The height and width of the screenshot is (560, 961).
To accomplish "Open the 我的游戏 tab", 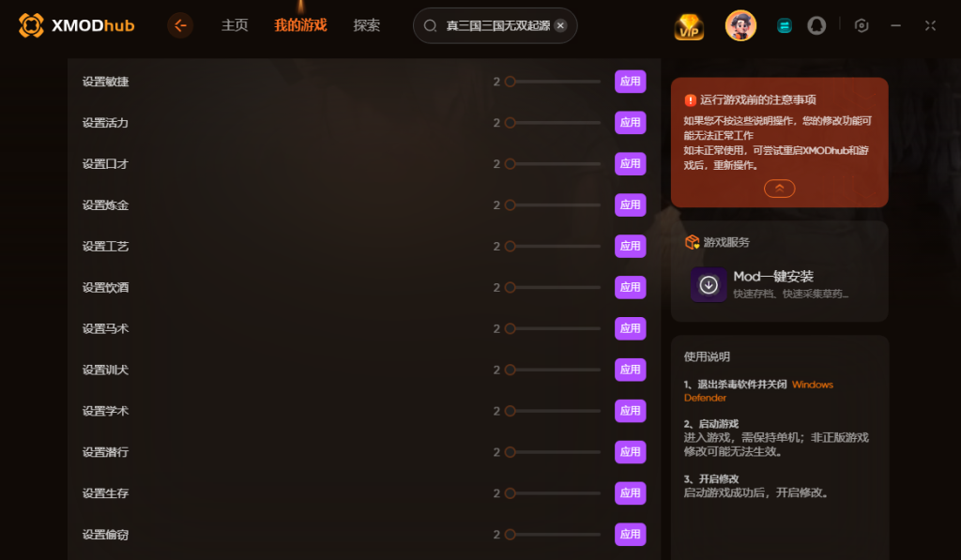I will 300,25.
